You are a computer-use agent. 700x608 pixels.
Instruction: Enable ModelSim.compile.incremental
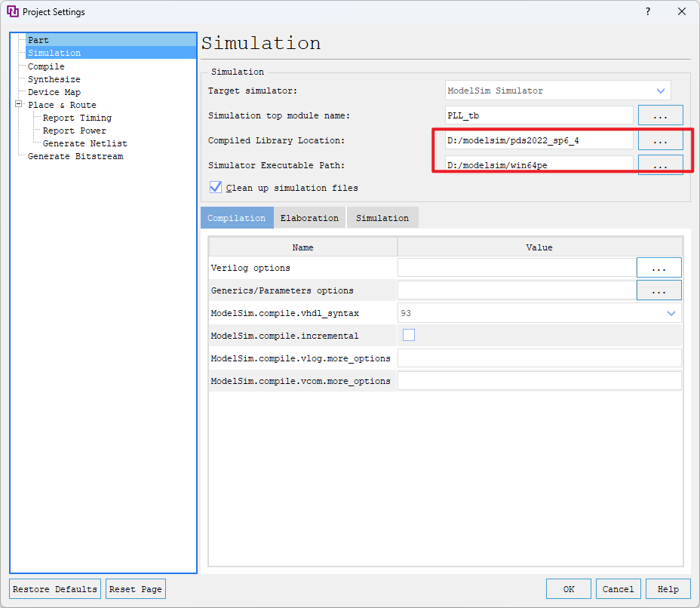tap(408, 335)
